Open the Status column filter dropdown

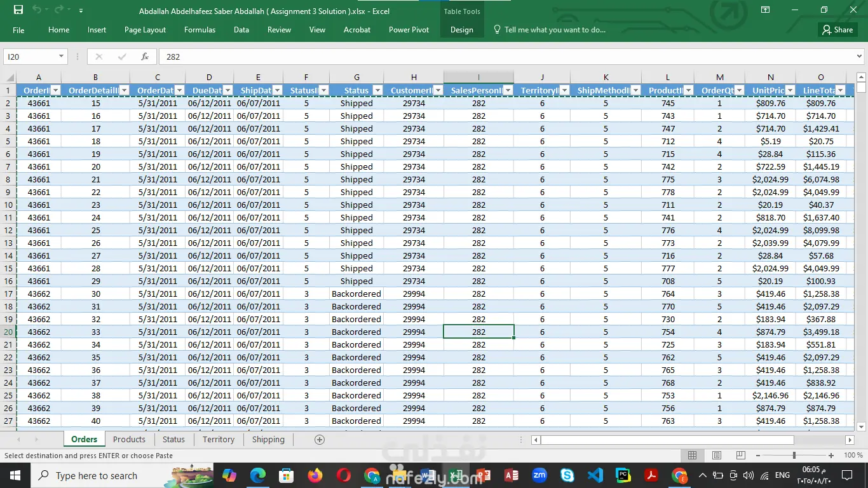[x=377, y=90]
